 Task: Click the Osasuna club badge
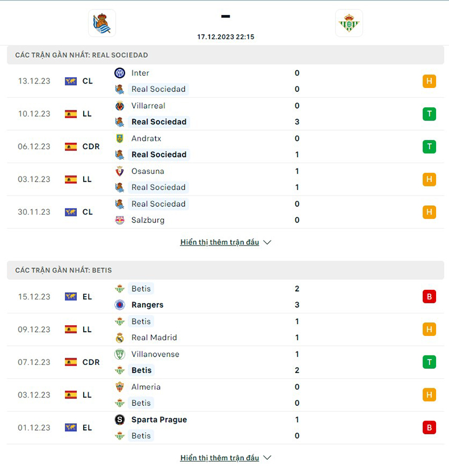click(120, 171)
